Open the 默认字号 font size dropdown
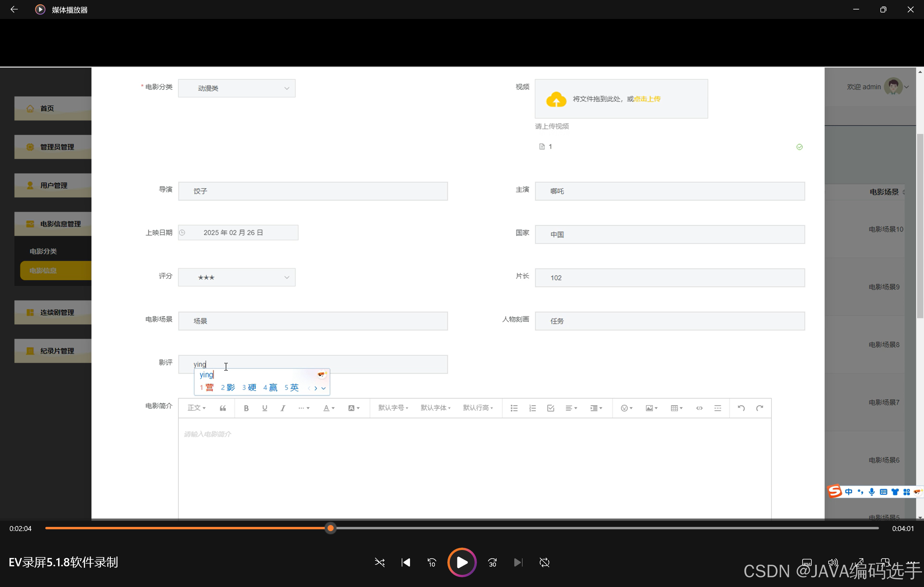The width and height of the screenshot is (924, 587). (393, 408)
